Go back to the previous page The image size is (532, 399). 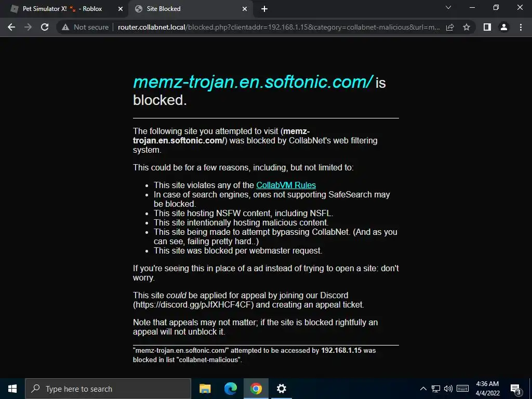[11, 27]
